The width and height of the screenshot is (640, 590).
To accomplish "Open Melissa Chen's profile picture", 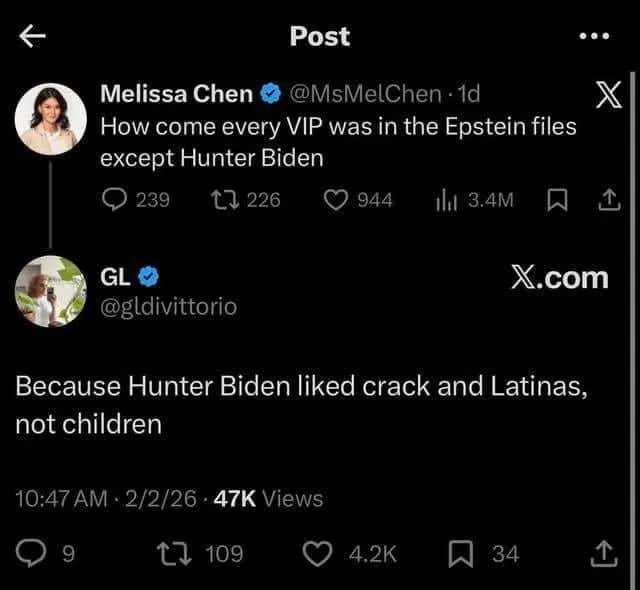I will [x=51, y=119].
